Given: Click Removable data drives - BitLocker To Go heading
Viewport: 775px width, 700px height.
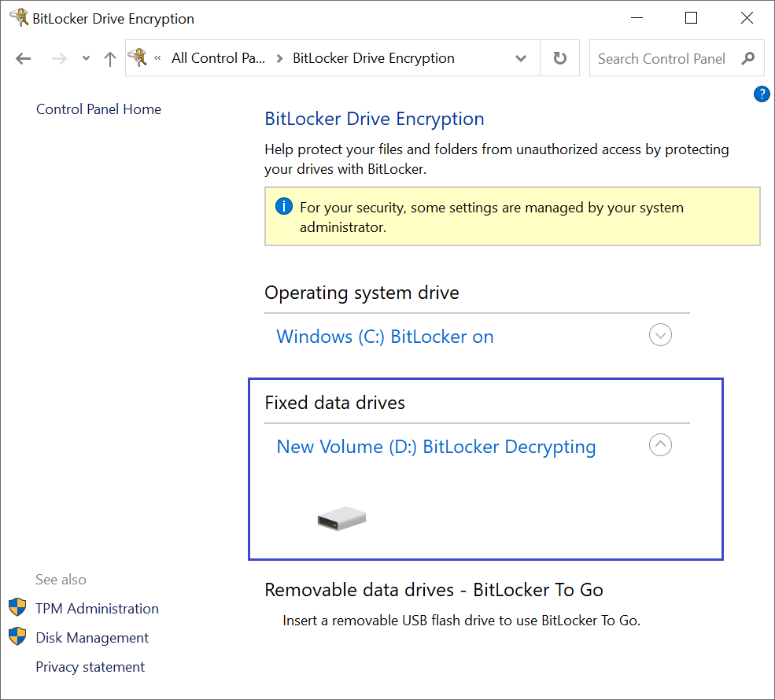Looking at the screenshot, I should (x=434, y=590).
